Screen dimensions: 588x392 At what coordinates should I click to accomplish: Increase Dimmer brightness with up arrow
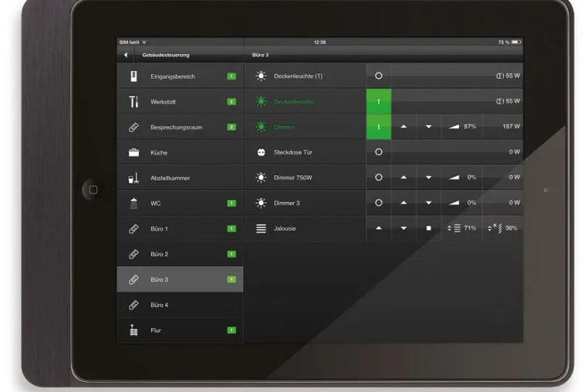(x=404, y=127)
